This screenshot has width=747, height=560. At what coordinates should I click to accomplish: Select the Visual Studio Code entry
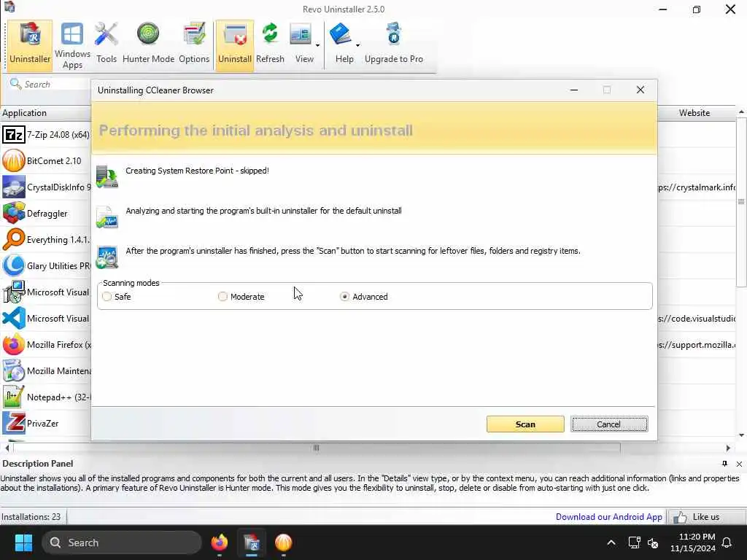click(x=46, y=318)
